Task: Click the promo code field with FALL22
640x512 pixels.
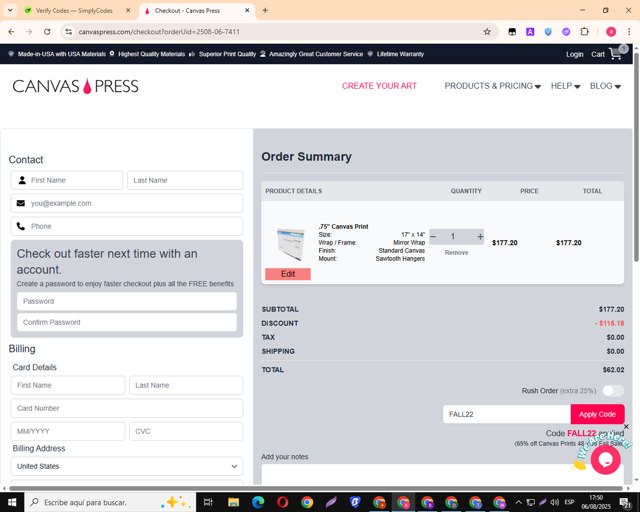Action: click(507, 414)
